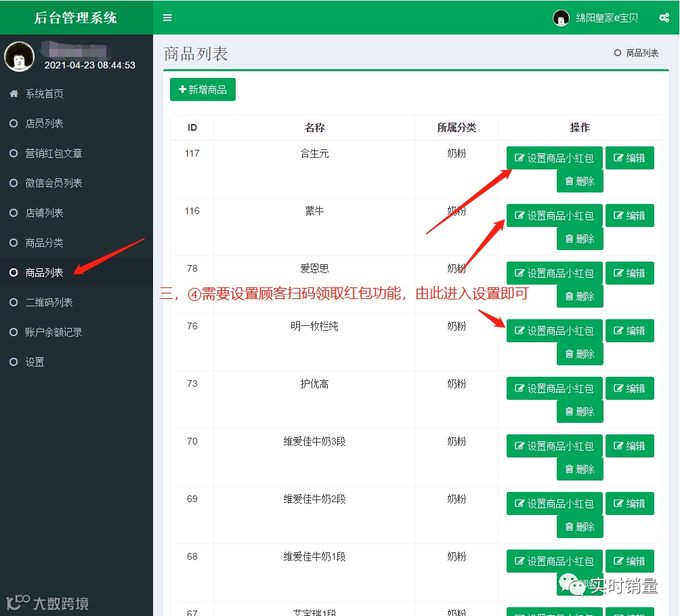Select product name 维爱佳牛奶3段
Viewport: 680px width, 616px height.
coord(314,441)
